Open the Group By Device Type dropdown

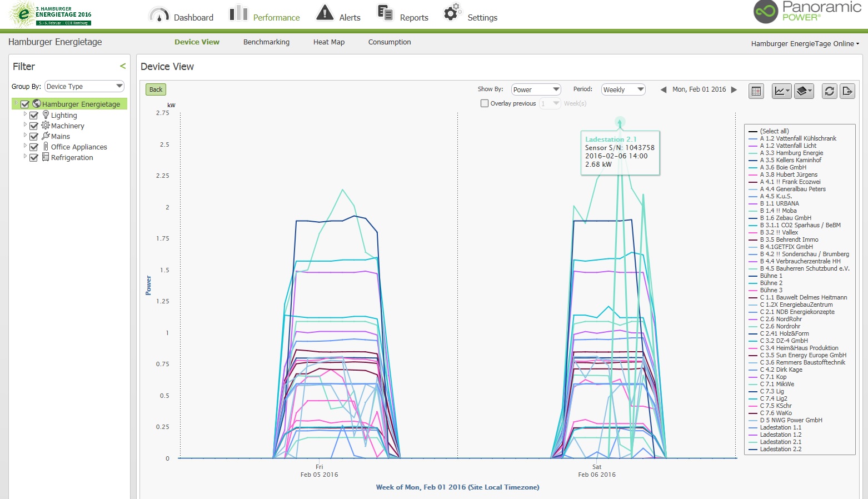[x=84, y=86]
